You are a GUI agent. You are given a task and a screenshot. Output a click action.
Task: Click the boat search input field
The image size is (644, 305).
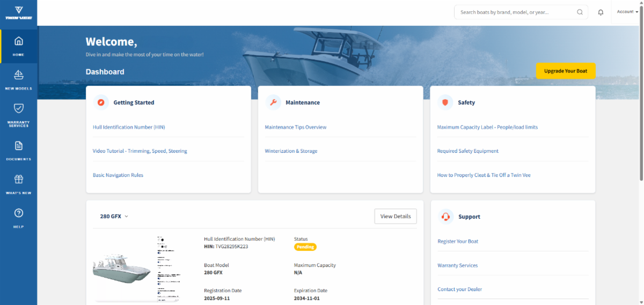(x=515, y=12)
